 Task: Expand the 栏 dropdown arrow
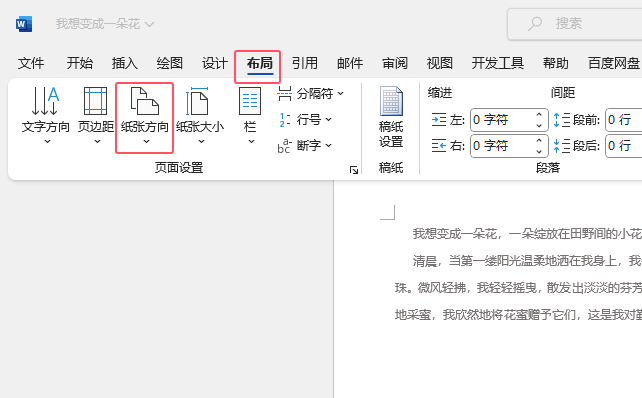coord(251,142)
